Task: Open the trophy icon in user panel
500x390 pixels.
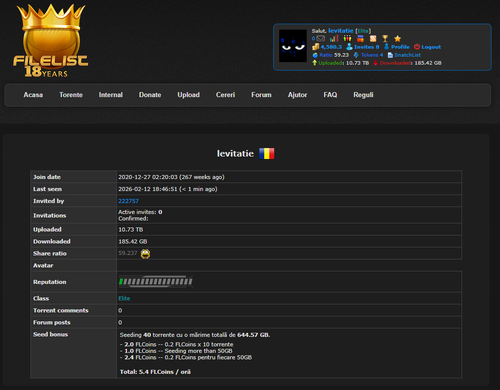Action: (x=385, y=39)
